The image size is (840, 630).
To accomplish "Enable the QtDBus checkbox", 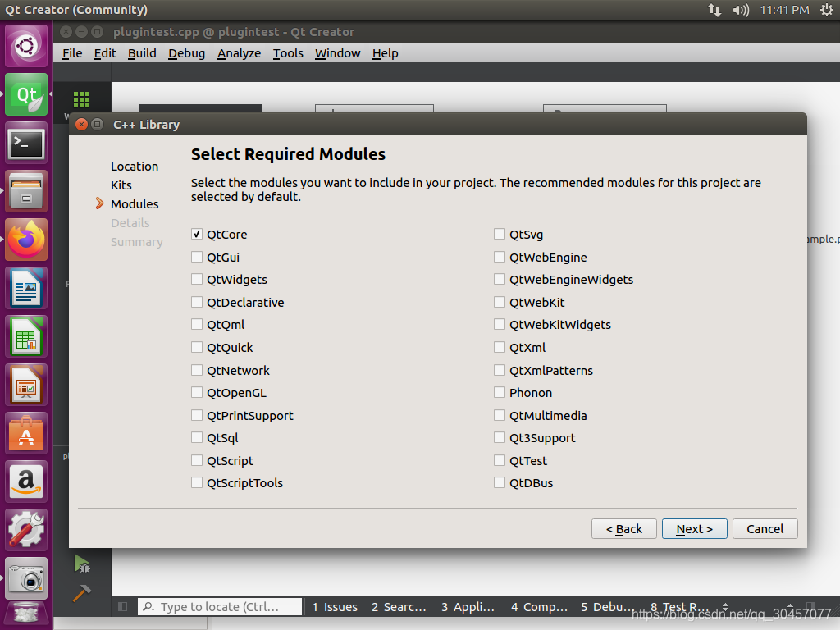I will pos(500,482).
